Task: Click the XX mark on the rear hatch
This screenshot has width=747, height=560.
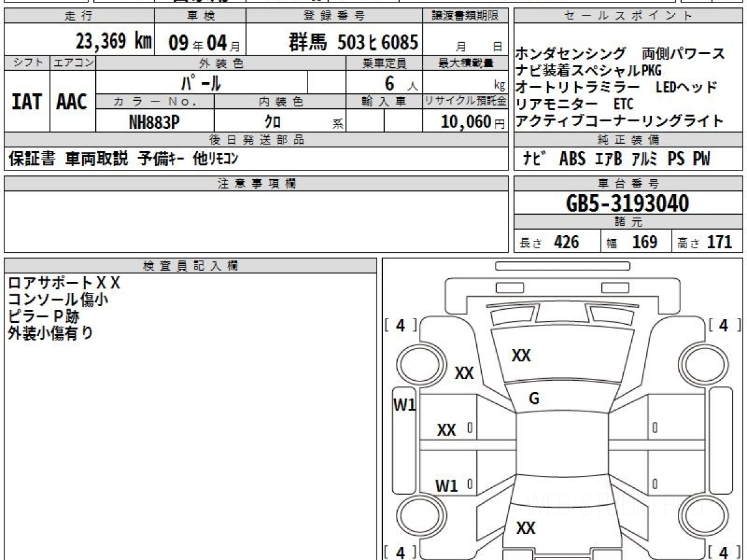Action: (525, 528)
